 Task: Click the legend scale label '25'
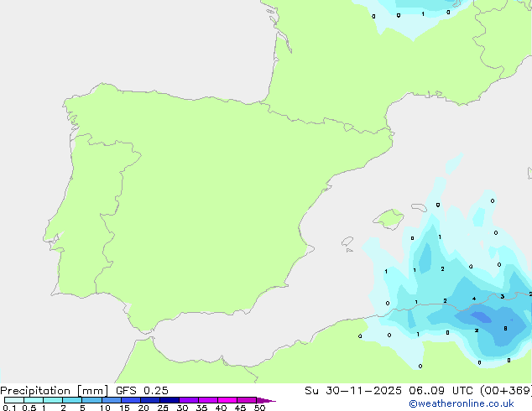163,408
